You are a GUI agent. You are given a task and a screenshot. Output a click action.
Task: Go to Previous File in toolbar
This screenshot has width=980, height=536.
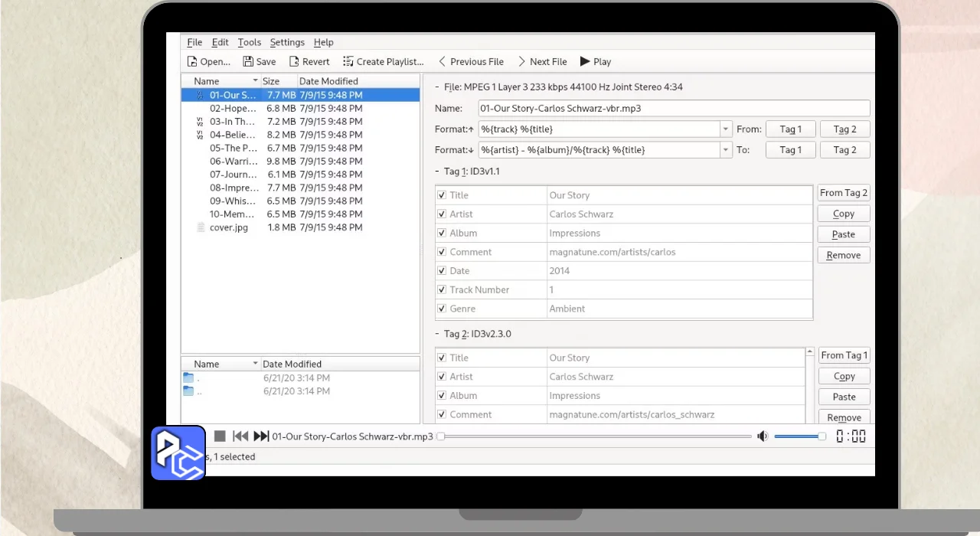coord(471,62)
